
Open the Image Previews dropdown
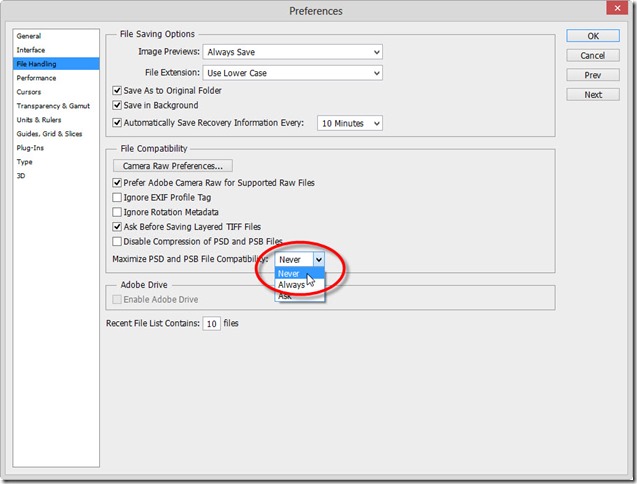click(292, 52)
